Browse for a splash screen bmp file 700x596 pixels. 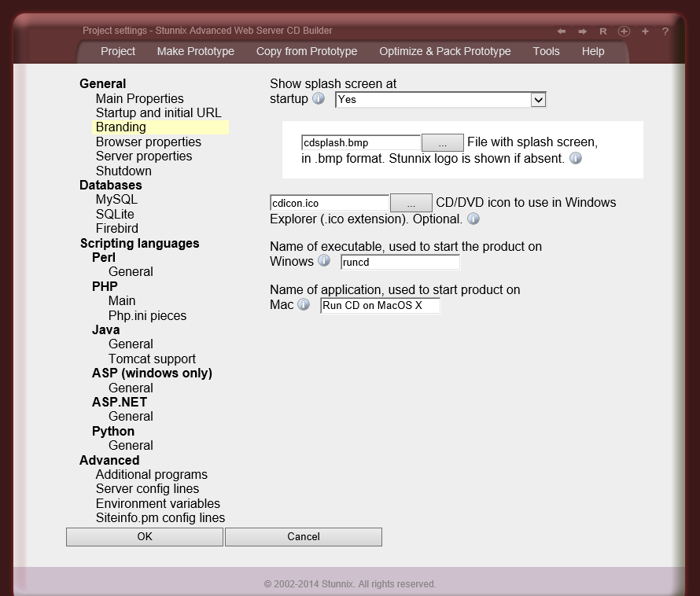click(443, 142)
